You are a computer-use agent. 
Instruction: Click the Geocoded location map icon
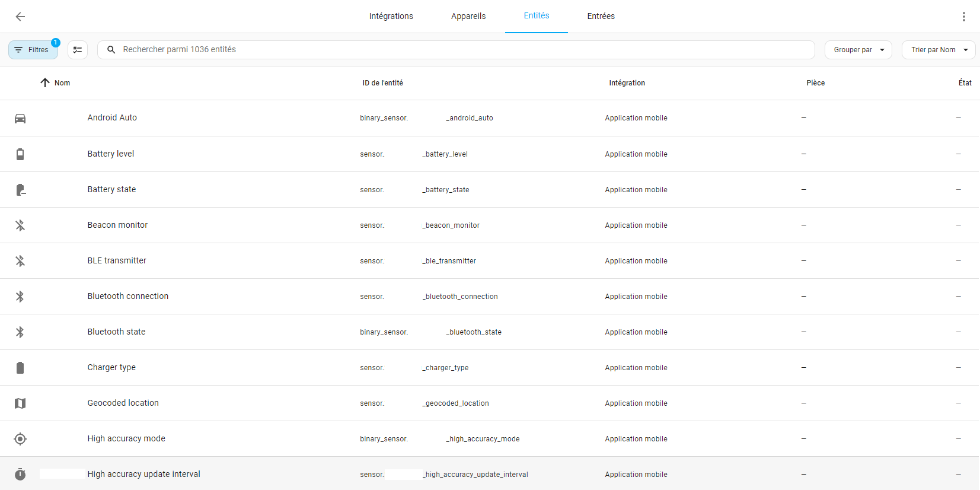click(20, 403)
